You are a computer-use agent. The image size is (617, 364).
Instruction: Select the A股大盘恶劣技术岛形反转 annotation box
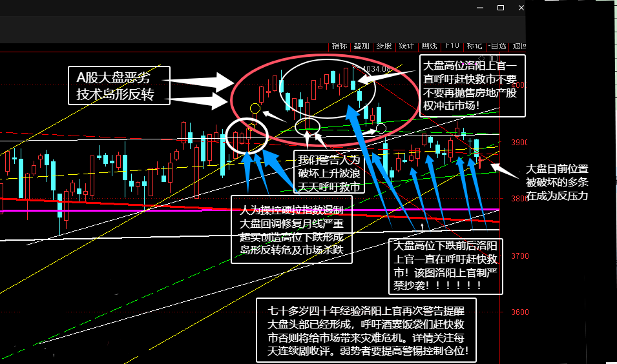click(120, 85)
